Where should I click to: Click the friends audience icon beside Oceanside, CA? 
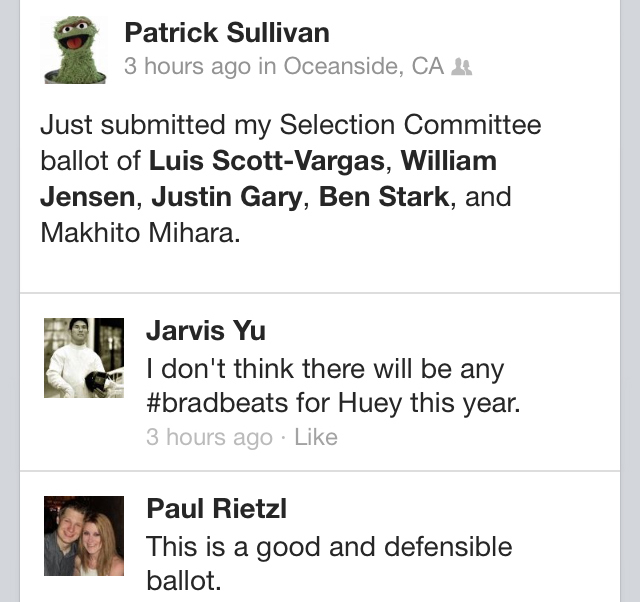pyautogui.click(x=461, y=67)
